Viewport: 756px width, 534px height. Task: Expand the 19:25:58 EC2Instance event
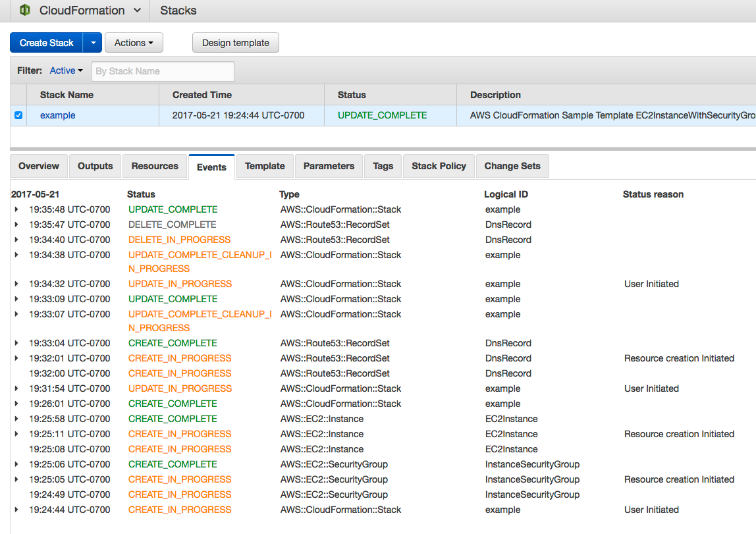[x=17, y=419]
